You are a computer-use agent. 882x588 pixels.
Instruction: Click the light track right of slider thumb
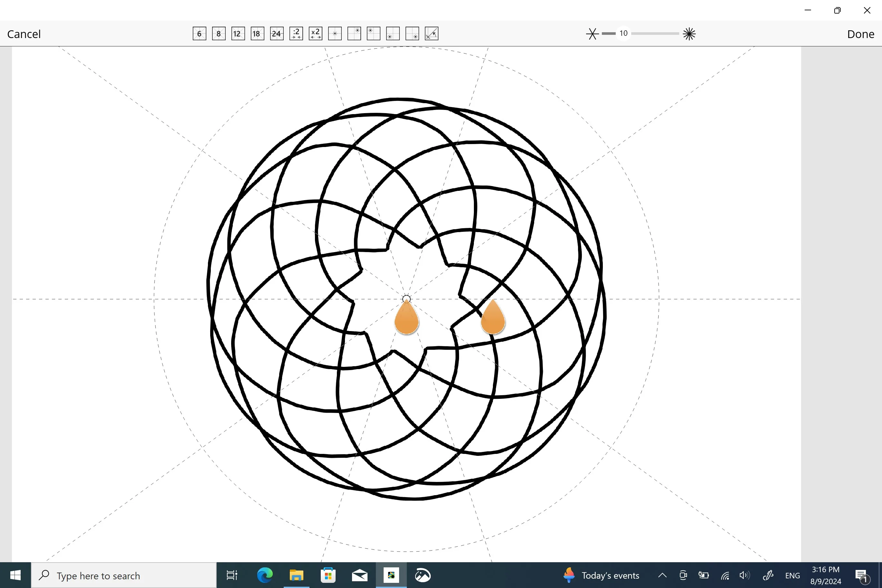[655, 34]
